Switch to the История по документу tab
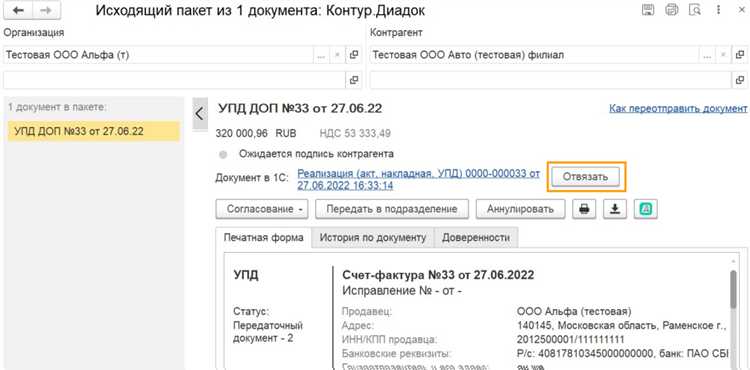This screenshot has width=750, height=370. [x=373, y=238]
